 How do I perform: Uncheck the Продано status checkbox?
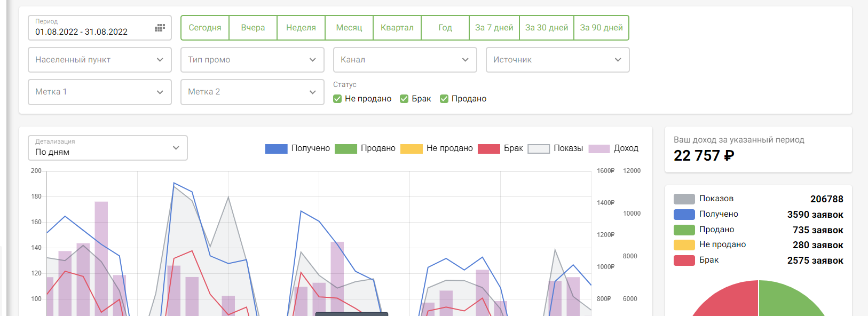(x=444, y=99)
